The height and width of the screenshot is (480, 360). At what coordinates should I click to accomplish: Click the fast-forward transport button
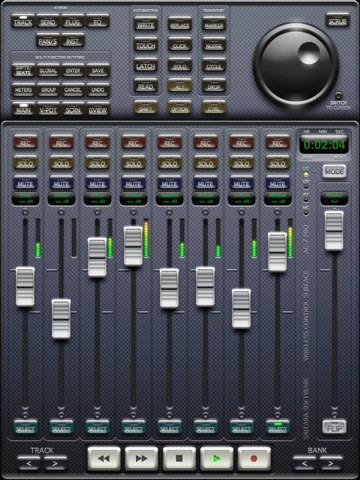point(141,459)
